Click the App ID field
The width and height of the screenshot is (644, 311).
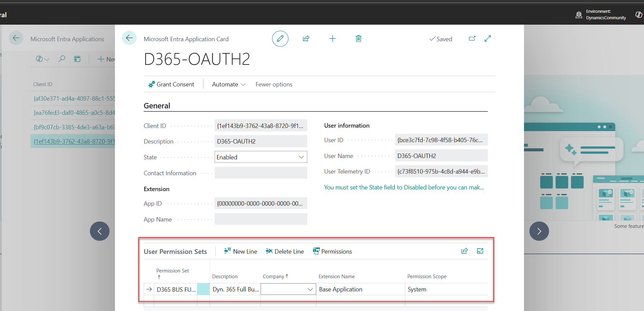pyautogui.click(x=261, y=203)
